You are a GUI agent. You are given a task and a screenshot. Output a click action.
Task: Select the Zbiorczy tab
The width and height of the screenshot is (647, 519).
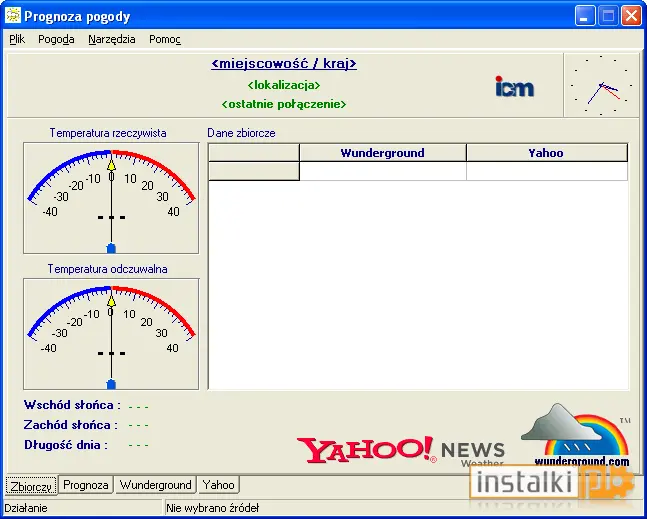pyautogui.click(x=31, y=486)
